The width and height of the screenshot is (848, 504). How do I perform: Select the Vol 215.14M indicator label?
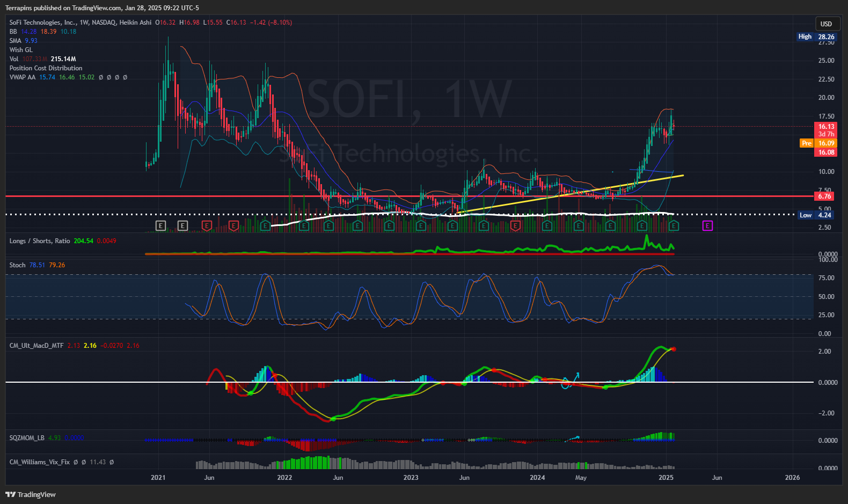pos(42,59)
